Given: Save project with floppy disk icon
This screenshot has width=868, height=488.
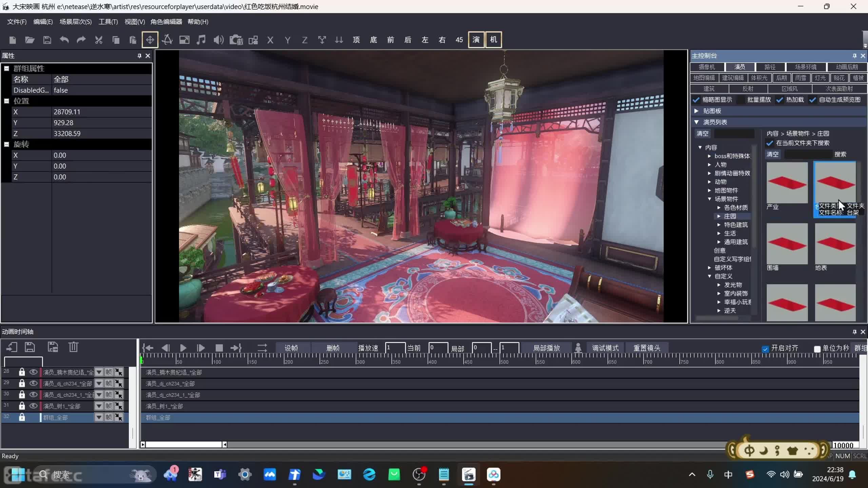Looking at the screenshot, I should (47, 40).
